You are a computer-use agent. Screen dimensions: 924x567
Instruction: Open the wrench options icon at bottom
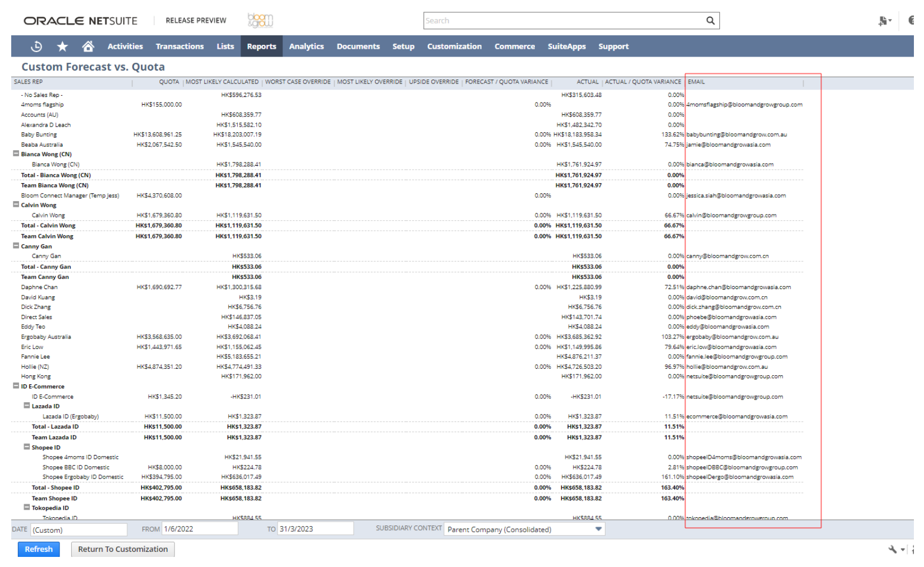[x=893, y=549]
